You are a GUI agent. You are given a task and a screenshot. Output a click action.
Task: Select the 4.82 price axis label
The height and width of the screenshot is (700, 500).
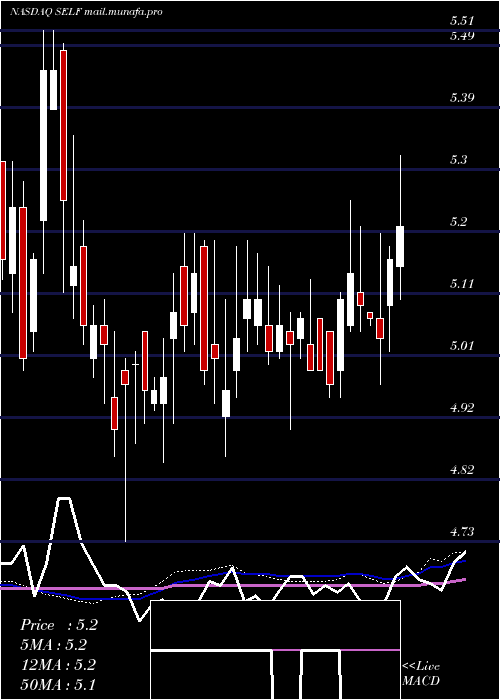tap(462, 470)
